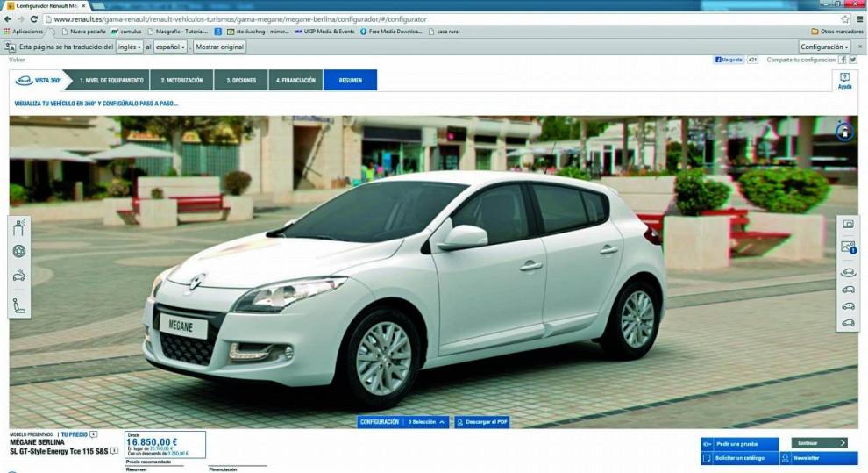The image size is (868, 473).
Task: Expand the 0 Selección panel
Action: pos(426,422)
